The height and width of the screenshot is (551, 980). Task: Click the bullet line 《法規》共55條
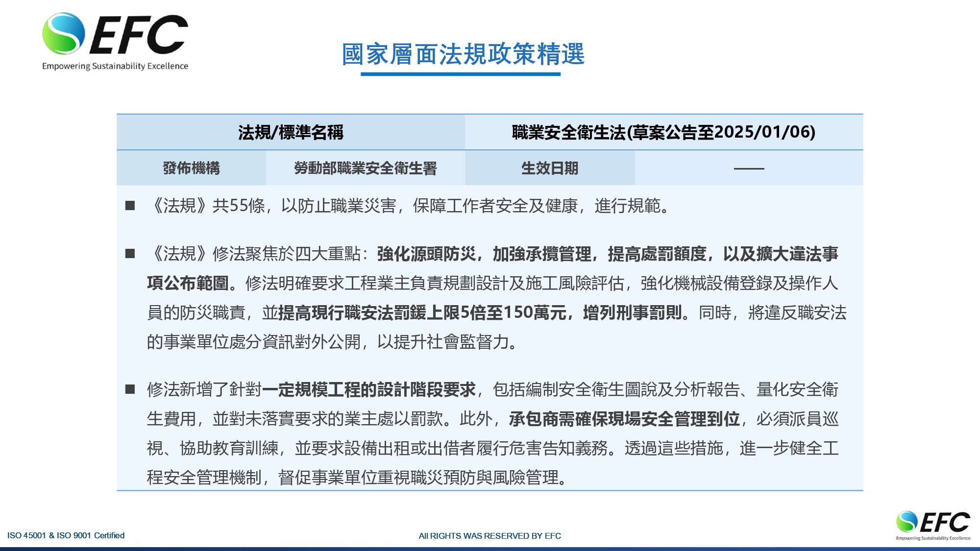click(x=409, y=206)
